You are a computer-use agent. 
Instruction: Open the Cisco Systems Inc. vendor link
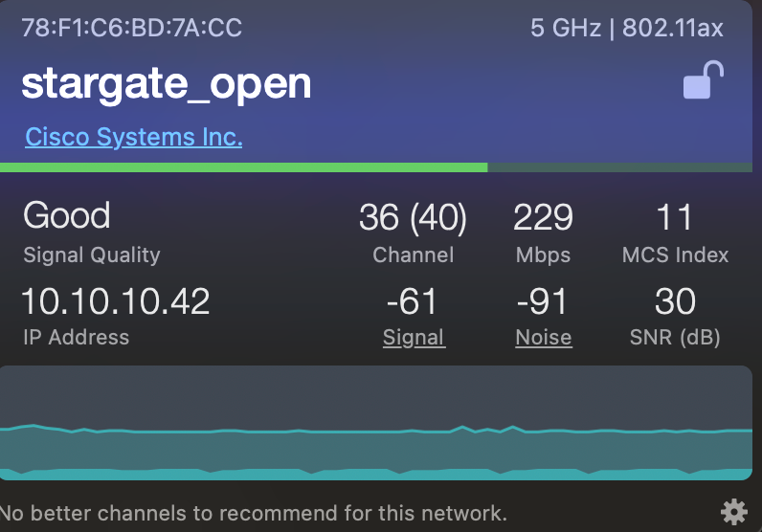[x=134, y=137]
